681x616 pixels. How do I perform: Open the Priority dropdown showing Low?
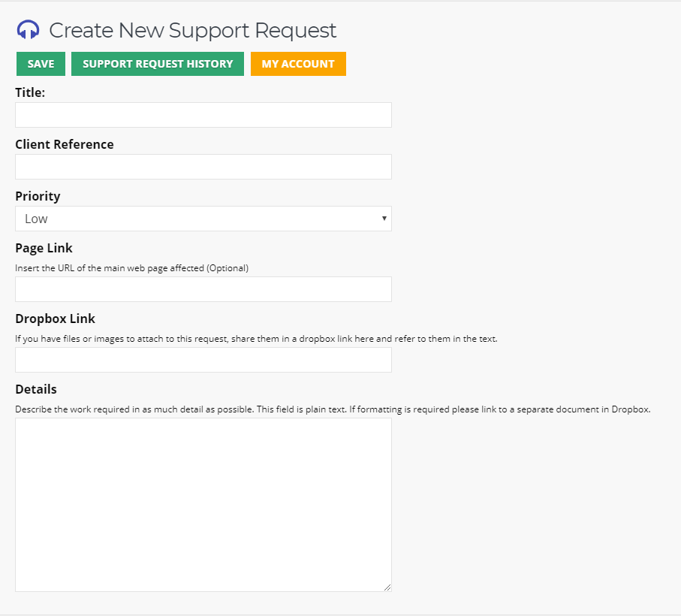203,219
